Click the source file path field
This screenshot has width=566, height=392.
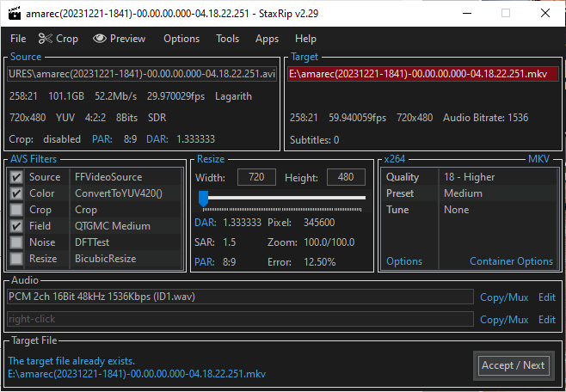pos(142,74)
